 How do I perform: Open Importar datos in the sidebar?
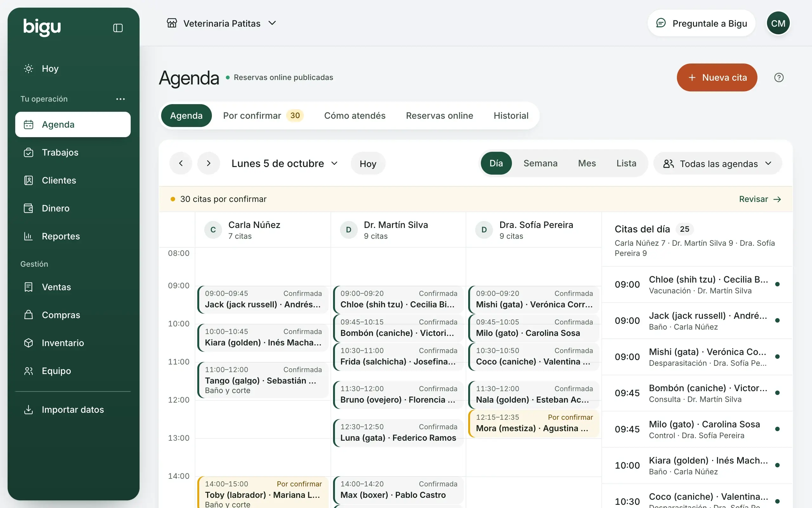(x=73, y=410)
